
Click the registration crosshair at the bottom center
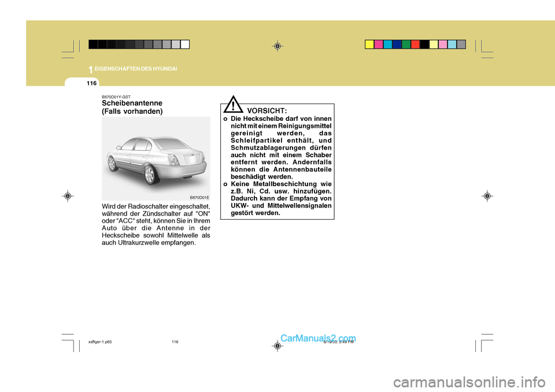point(277,346)
